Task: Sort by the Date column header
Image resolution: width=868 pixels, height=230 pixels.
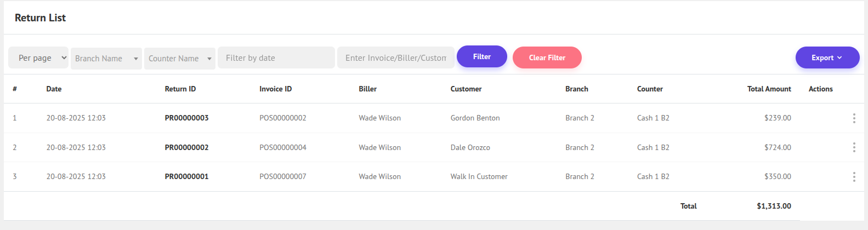Action: click(x=54, y=89)
